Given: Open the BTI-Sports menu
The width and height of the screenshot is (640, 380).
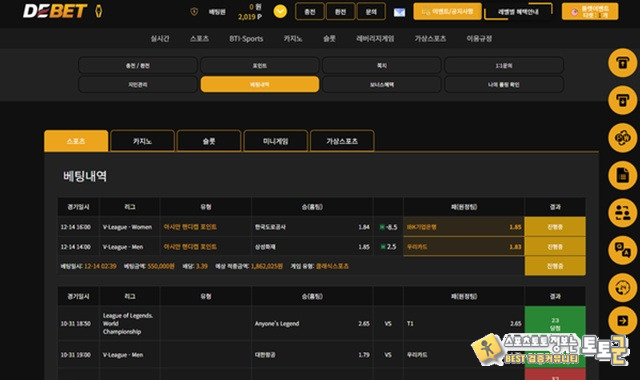Looking at the screenshot, I should (x=246, y=38).
